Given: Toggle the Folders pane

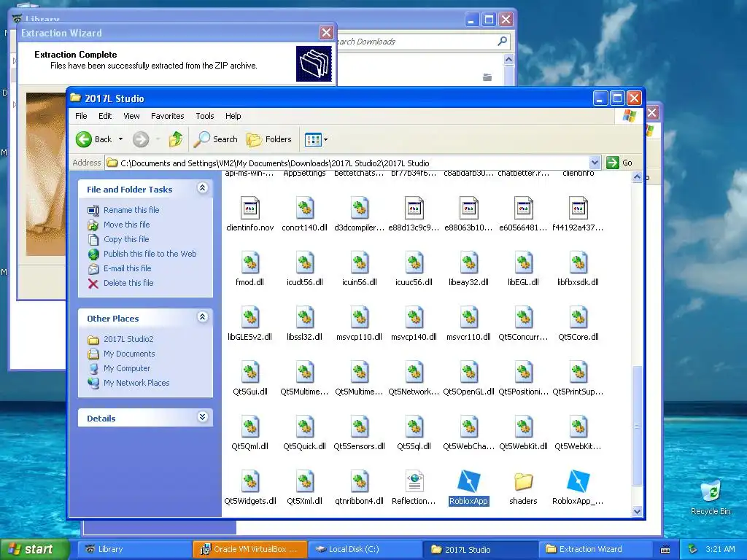Looking at the screenshot, I should (269, 139).
